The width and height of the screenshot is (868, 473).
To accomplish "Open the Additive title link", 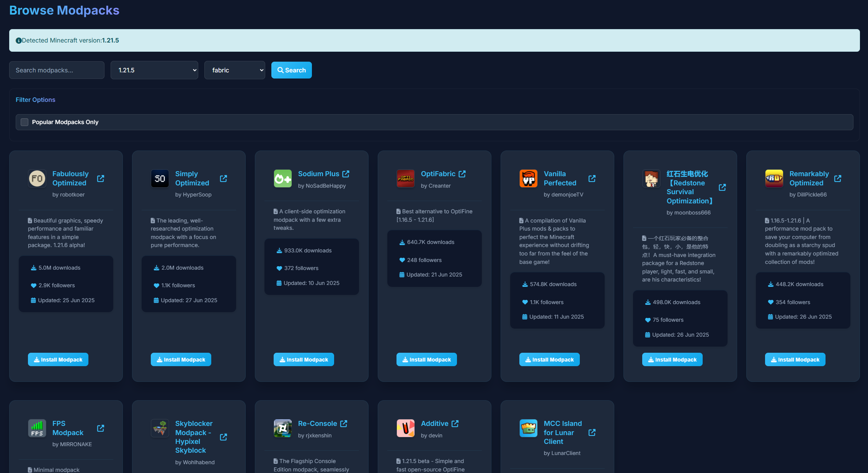I will click(435, 424).
